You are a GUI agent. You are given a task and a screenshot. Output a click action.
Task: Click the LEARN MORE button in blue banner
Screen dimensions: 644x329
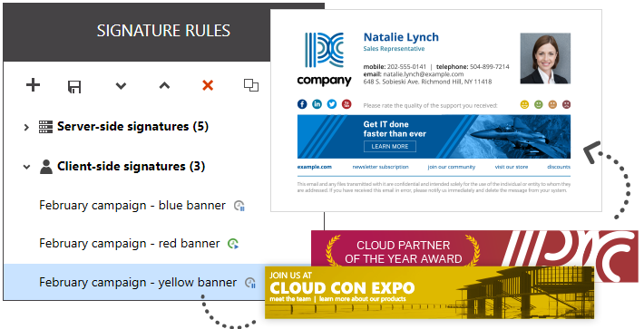click(390, 147)
